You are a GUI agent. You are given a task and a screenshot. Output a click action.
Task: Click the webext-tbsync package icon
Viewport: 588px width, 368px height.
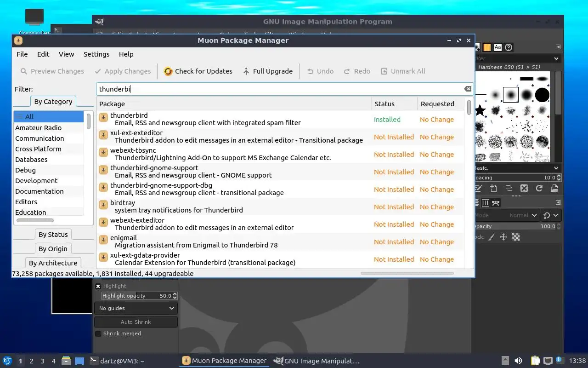[103, 153]
